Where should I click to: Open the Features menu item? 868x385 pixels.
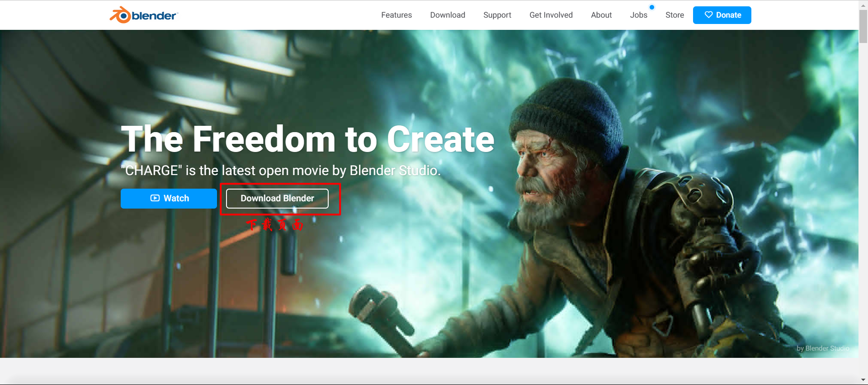tap(396, 15)
